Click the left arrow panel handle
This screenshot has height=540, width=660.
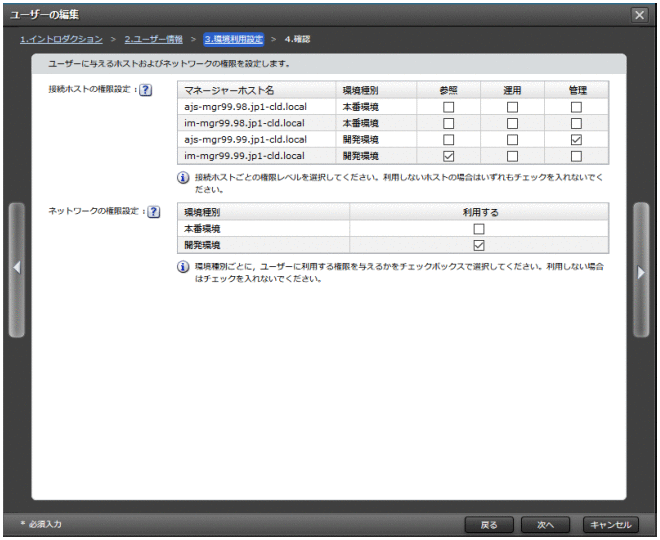point(16,270)
